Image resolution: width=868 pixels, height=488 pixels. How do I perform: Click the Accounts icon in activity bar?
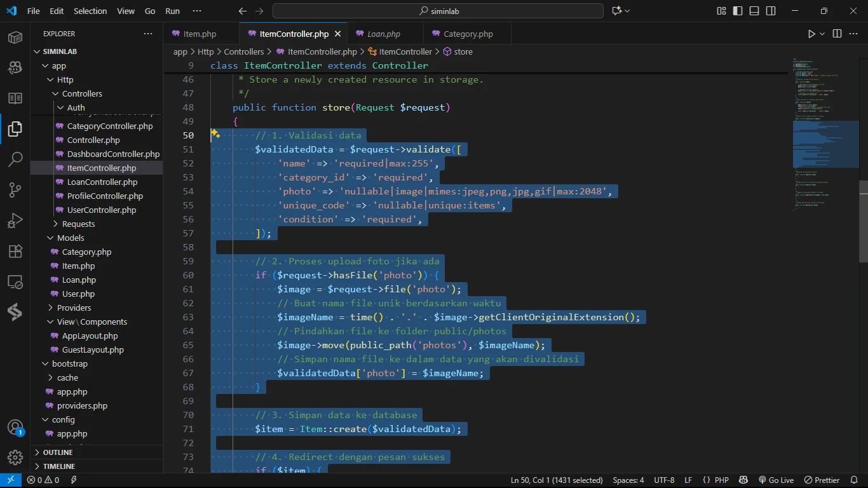[x=15, y=428]
